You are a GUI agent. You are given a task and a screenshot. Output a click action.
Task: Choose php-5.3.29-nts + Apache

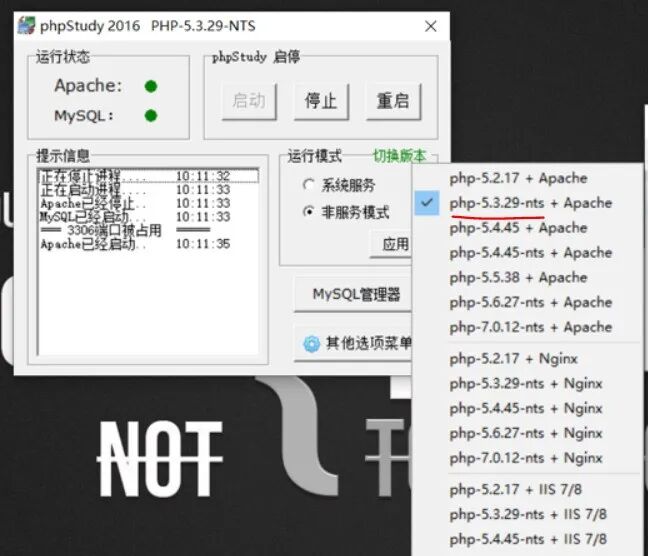527,203
